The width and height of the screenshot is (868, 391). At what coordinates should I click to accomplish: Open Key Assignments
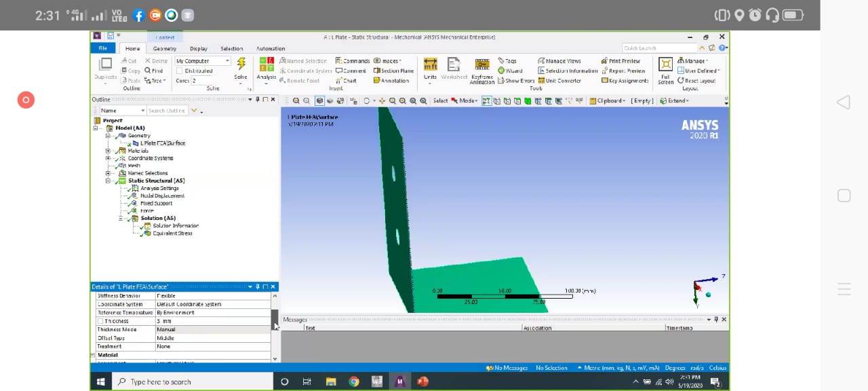(x=625, y=81)
